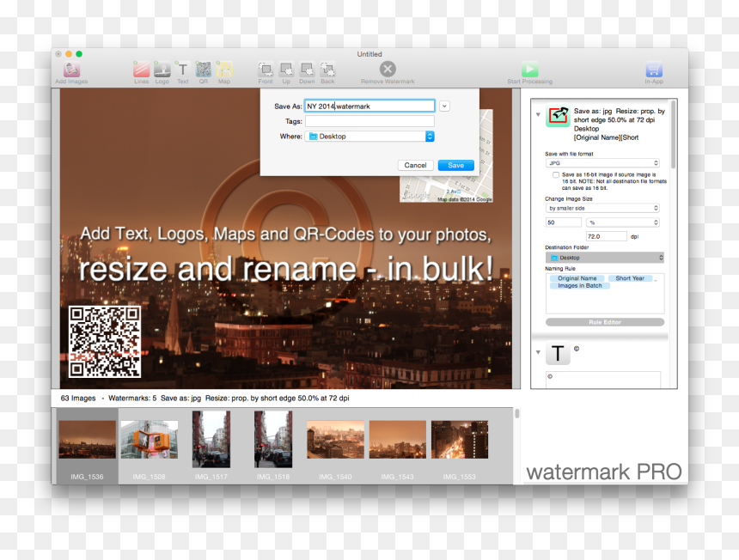Open the percent unit dropdown
Screen dimensions: 739x560
click(x=623, y=222)
